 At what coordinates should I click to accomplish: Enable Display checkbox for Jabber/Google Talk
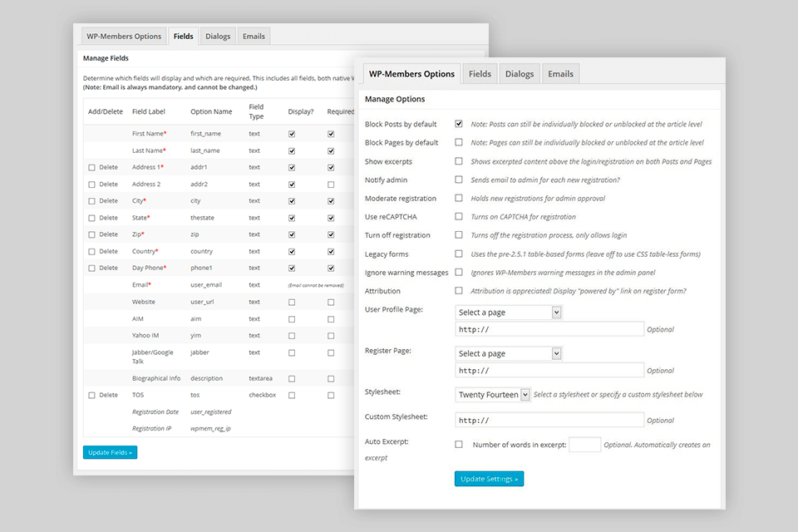click(292, 352)
